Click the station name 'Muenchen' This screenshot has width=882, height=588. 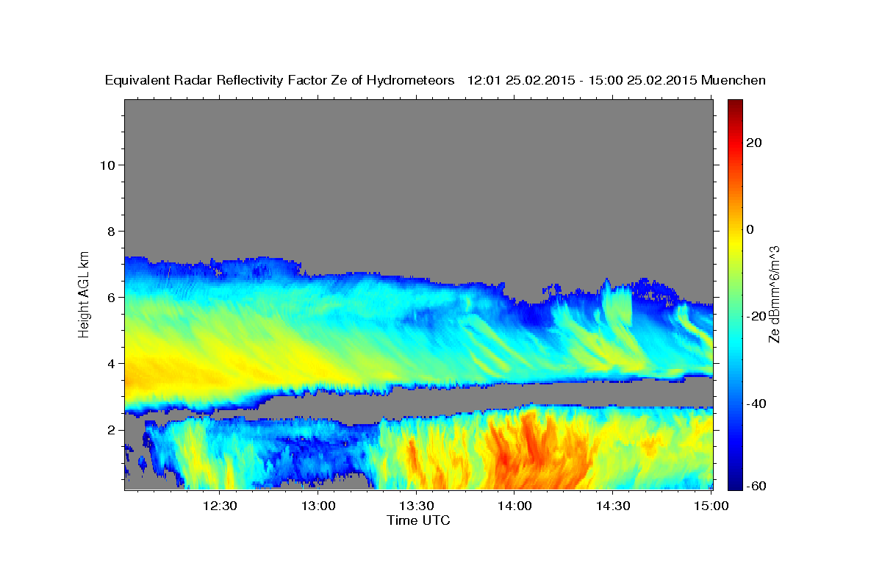click(x=734, y=81)
